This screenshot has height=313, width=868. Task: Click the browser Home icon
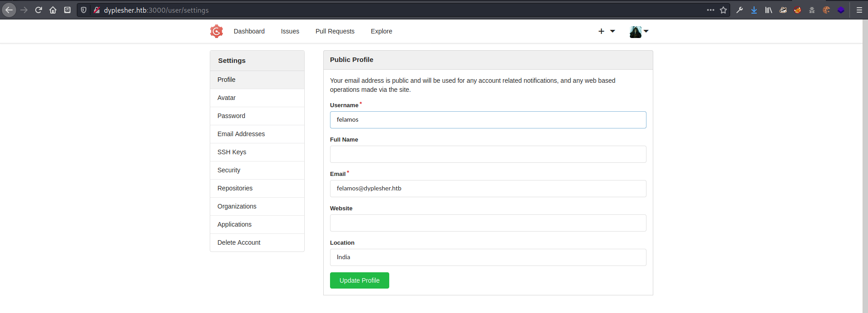[53, 10]
